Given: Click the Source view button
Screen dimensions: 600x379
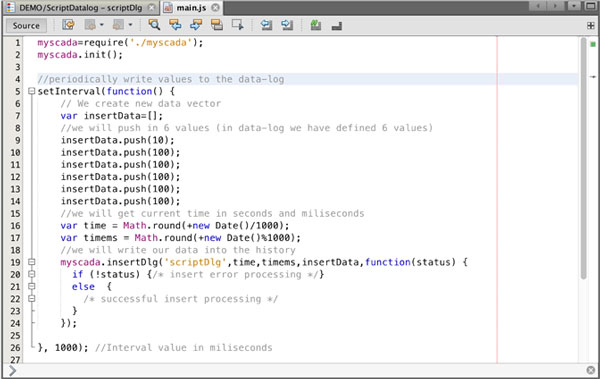Looking at the screenshot, I should [26, 26].
